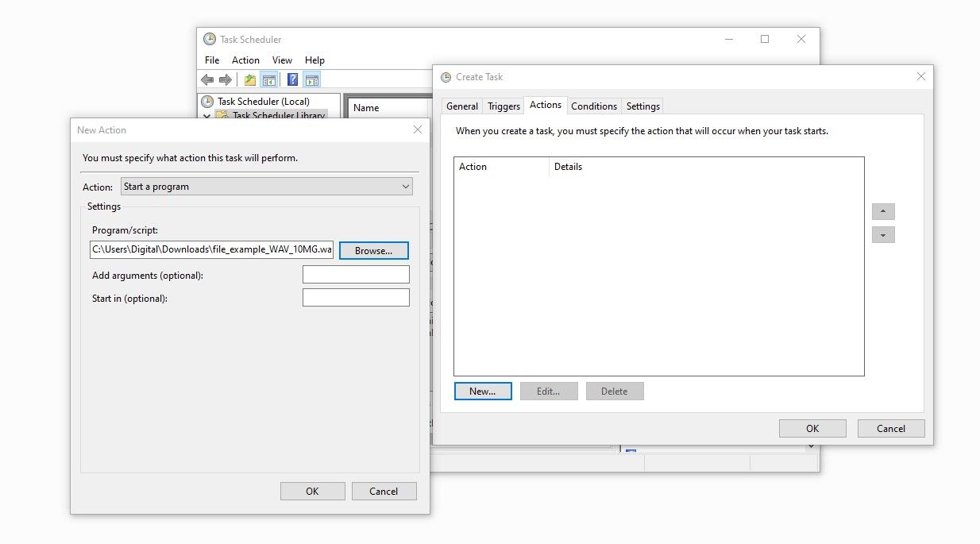Click Cancel in the Create Task dialog
This screenshot has width=980, height=544.
891,429
